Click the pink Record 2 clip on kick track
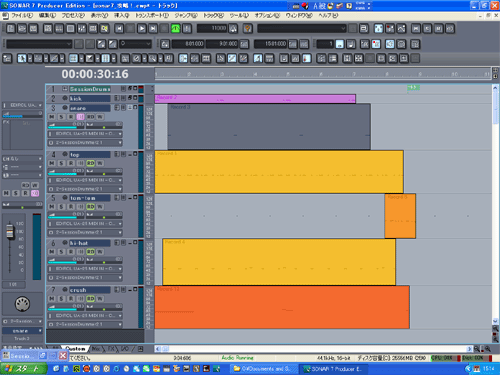This screenshot has height=375, width=500. point(255,99)
